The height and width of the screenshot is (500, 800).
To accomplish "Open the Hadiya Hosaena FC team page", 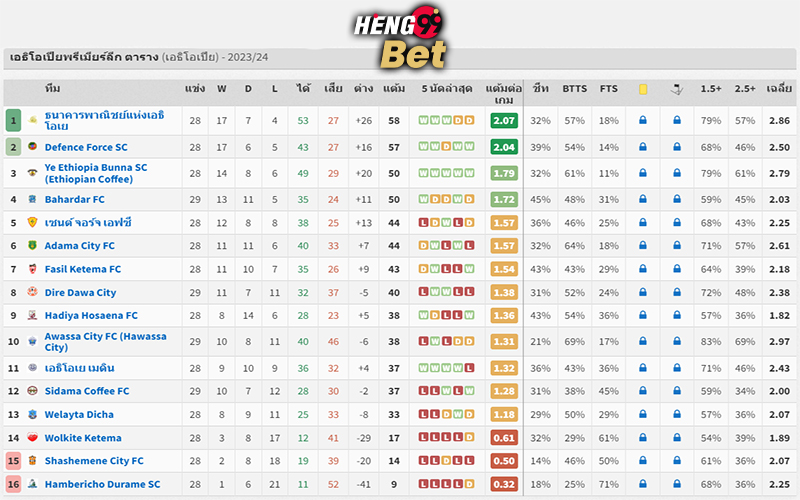I will coord(91,315).
